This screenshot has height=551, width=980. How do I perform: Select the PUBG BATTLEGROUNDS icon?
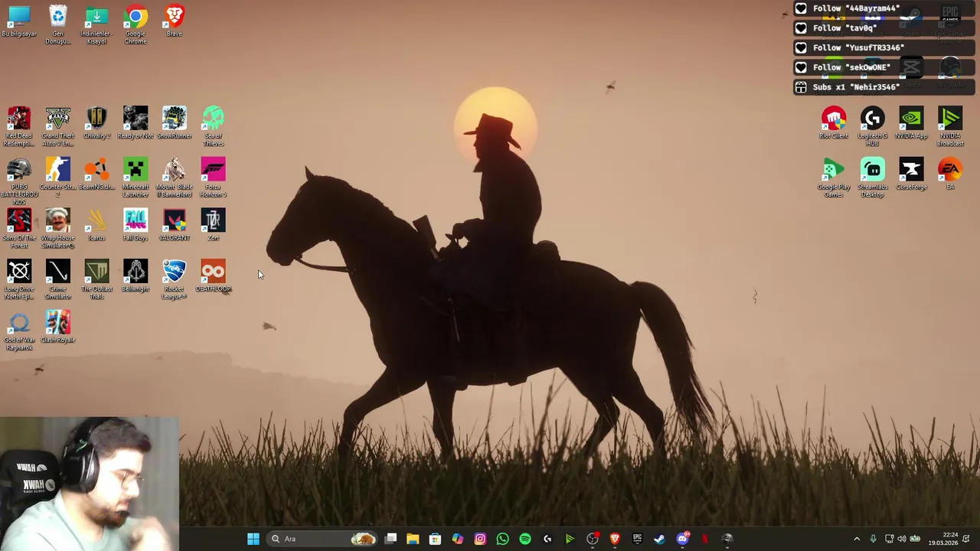pyautogui.click(x=19, y=181)
